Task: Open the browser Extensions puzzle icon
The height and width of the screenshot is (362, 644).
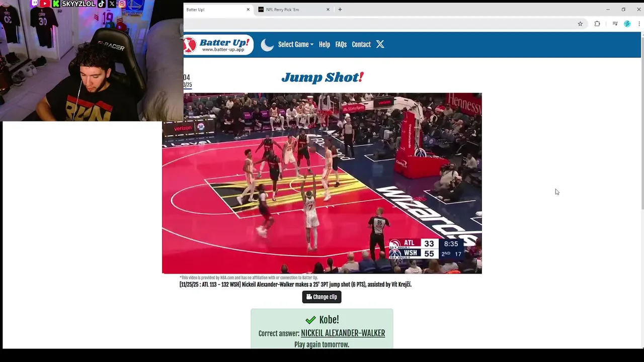Action: (597, 24)
